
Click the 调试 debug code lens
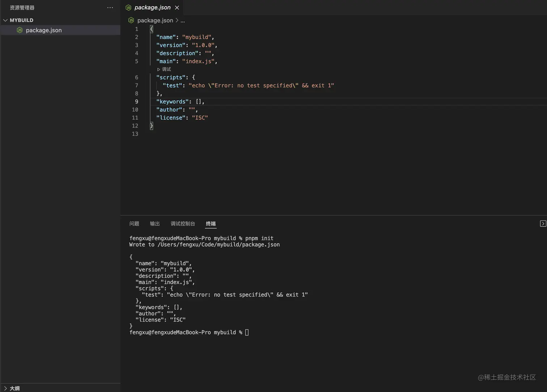(164, 69)
